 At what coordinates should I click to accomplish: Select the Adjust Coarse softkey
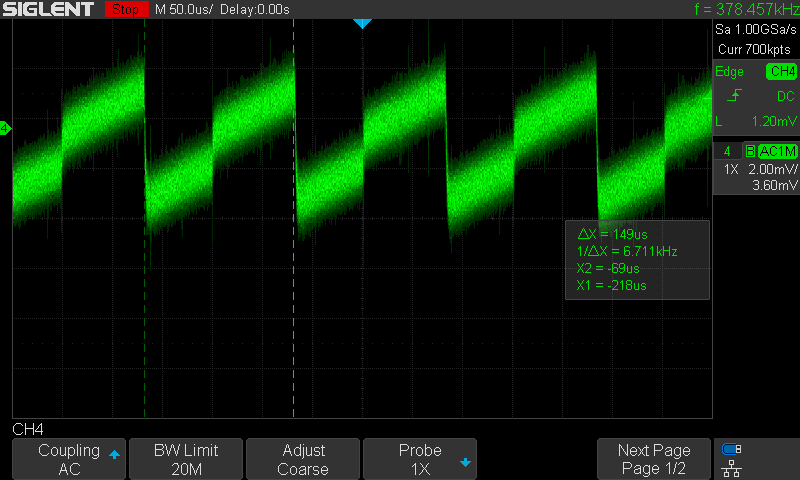coord(303,459)
